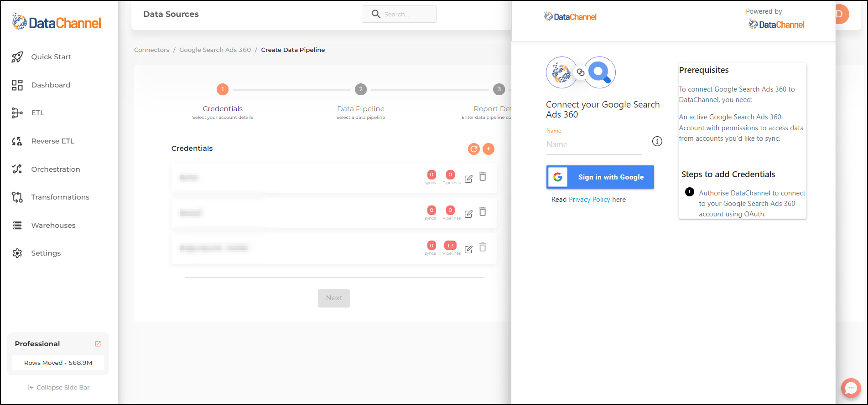Open the Reverse ETL sidebar icon

[x=17, y=141]
